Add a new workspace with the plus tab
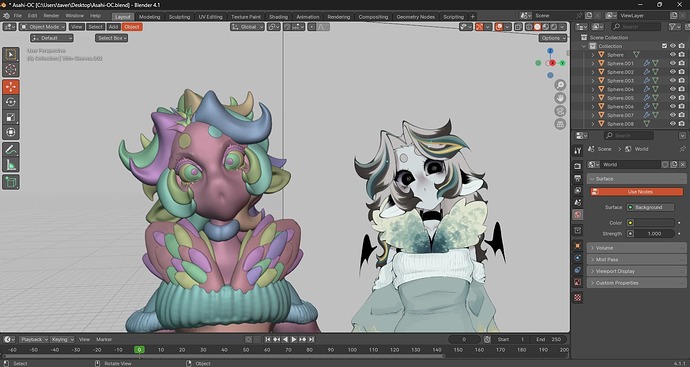690x367 pixels. (x=472, y=17)
